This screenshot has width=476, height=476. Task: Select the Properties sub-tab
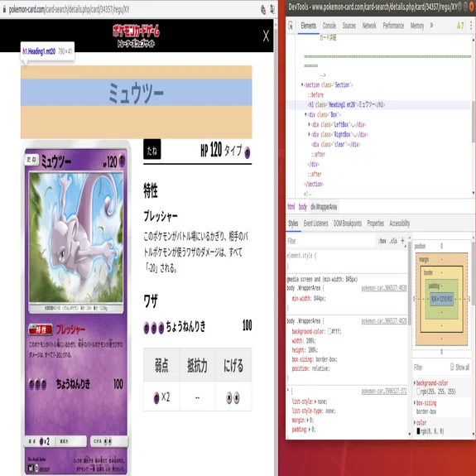(376, 224)
